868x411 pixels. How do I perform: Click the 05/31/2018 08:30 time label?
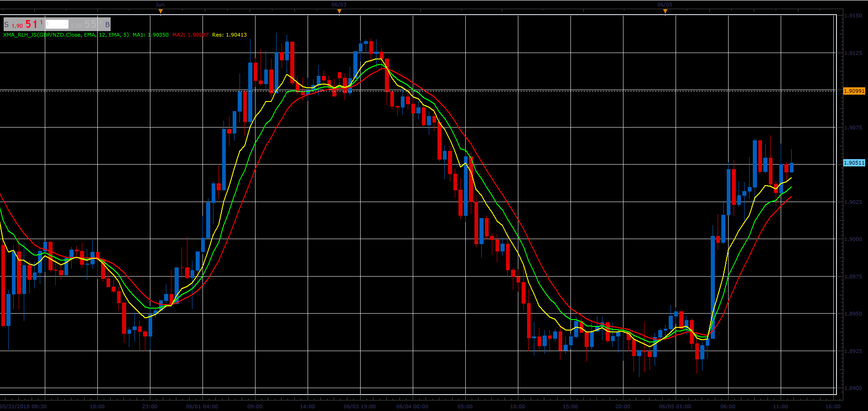23,406
